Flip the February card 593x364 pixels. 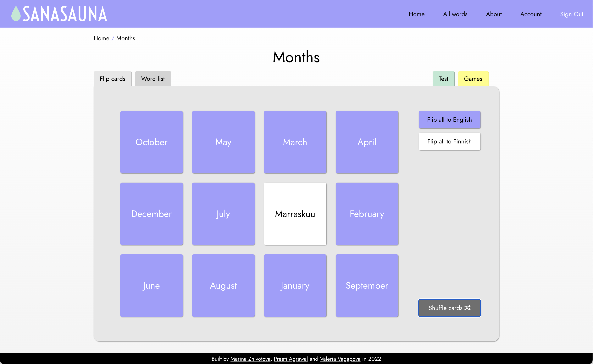[x=367, y=214]
